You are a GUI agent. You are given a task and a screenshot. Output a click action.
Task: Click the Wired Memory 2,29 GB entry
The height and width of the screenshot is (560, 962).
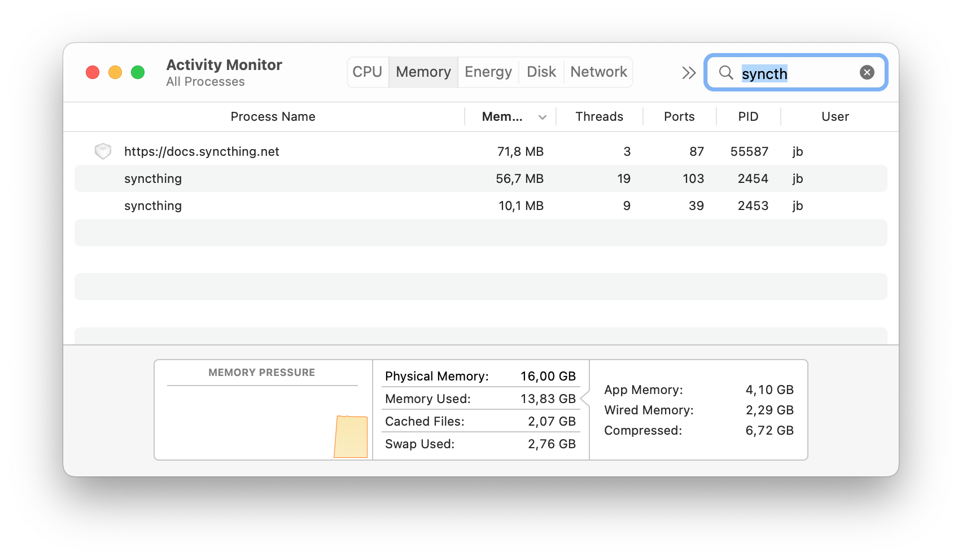[x=699, y=410]
